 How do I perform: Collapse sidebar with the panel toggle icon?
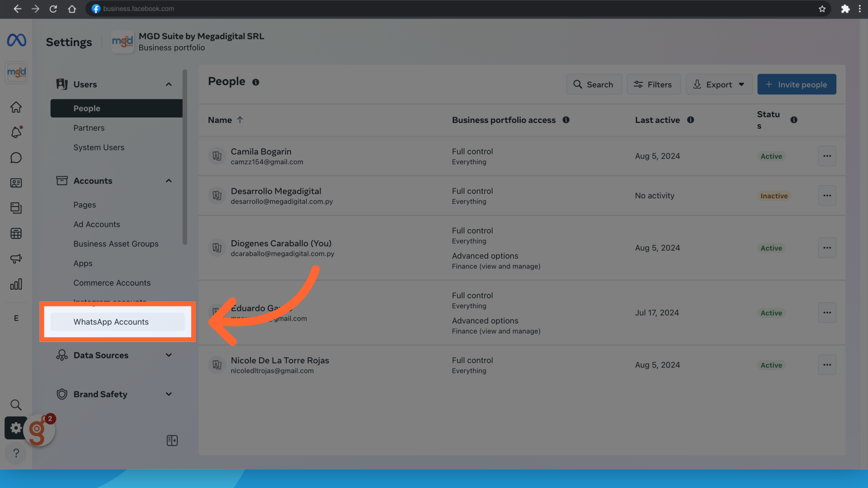click(x=172, y=441)
